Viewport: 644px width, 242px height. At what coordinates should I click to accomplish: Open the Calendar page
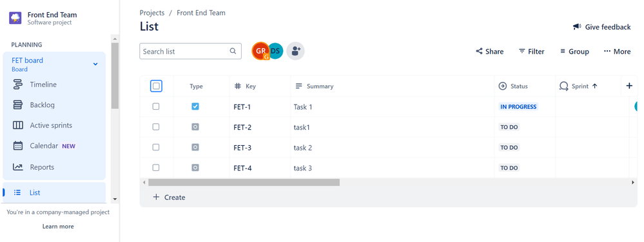44,146
